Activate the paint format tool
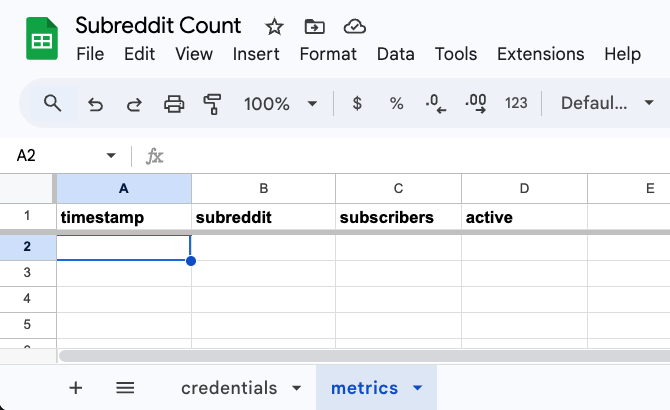670x410 pixels. tap(212, 103)
